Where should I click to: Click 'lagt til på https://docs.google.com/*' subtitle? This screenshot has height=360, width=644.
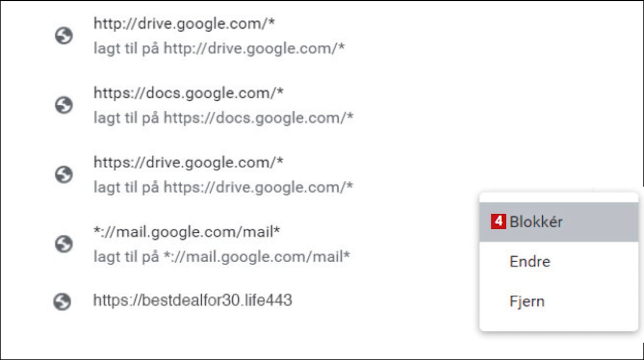[x=224, y=118]
